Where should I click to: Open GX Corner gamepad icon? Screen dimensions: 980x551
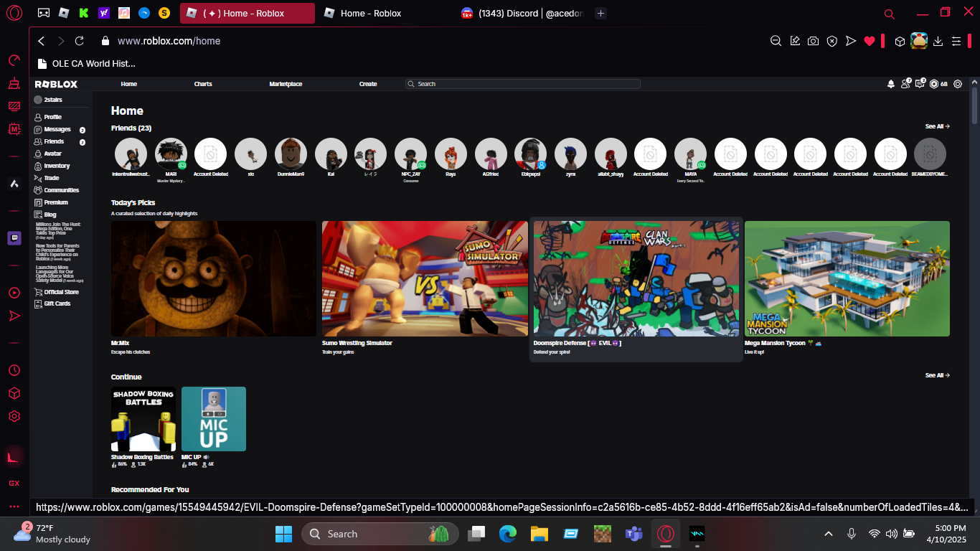[44, 13]
